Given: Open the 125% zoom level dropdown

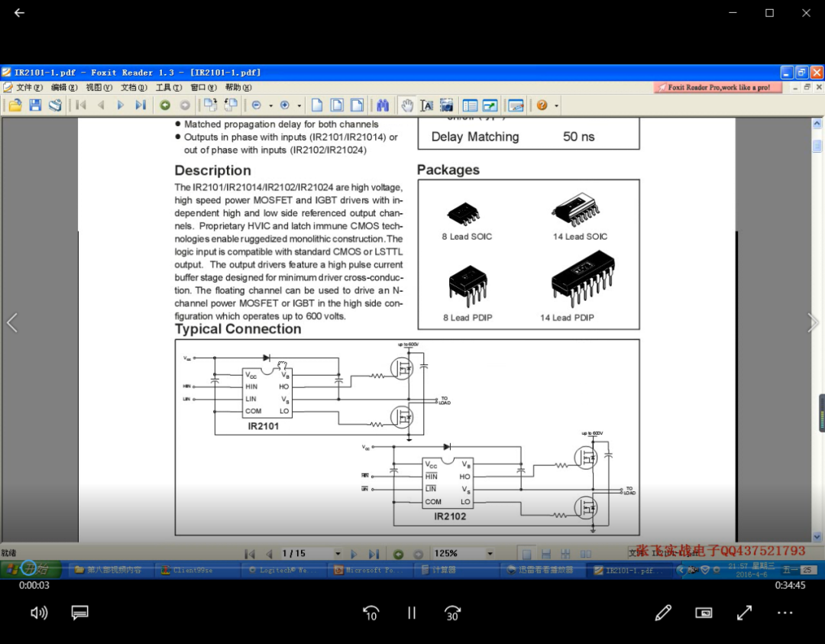Looking at the screenshot, I should pyautogui.click(x=490, y=554).
